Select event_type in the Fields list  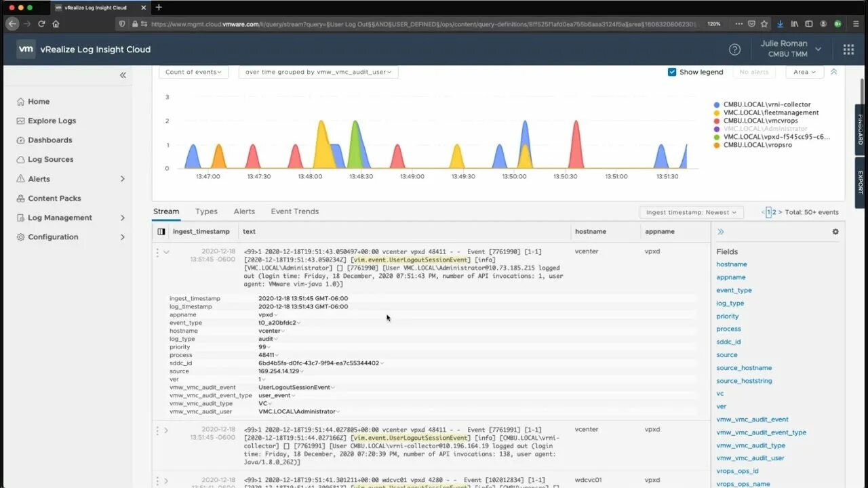click(x=734, y=290)
